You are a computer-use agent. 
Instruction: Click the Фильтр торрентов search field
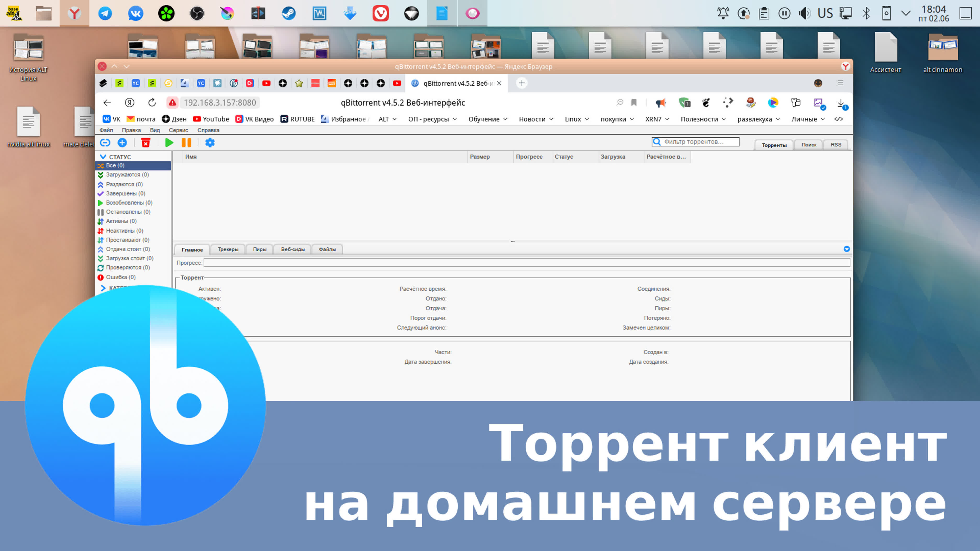click(x=696, y=142)
